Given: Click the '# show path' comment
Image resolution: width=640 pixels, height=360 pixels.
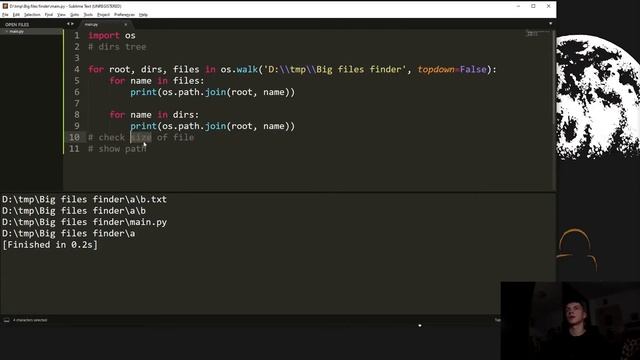Looking at the screenshot, I should click(117, 149).
